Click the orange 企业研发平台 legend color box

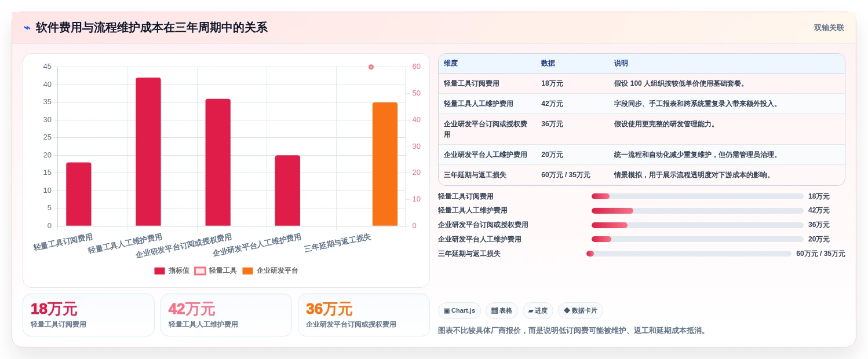pyautogui.click(x=247, y=271)
